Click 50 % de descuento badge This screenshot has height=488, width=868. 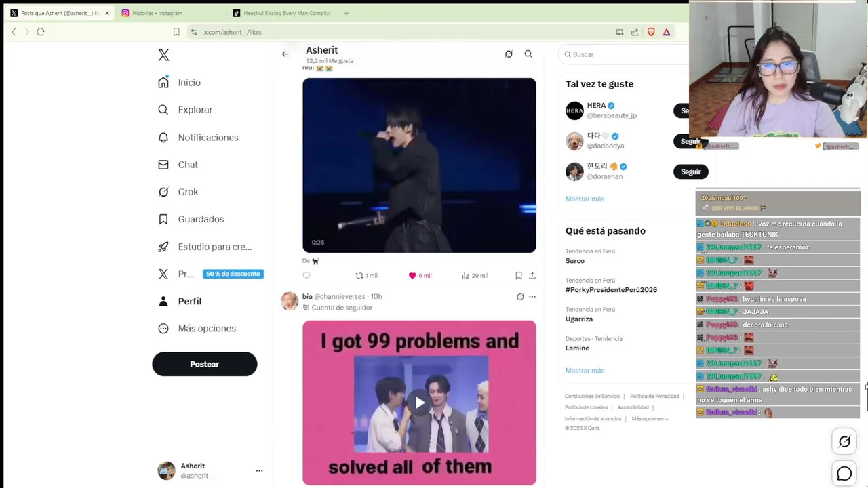pyautogui.click(x=233, y=274)
